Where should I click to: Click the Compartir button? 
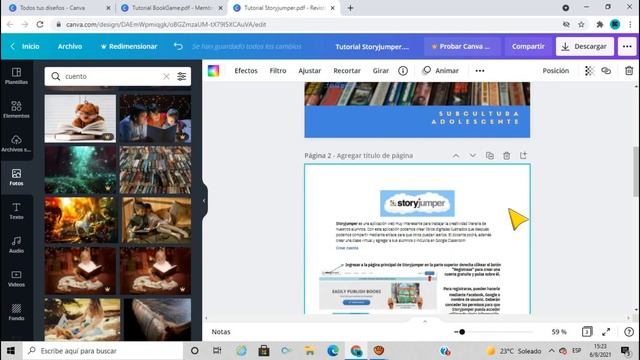[x=528, y=47]
